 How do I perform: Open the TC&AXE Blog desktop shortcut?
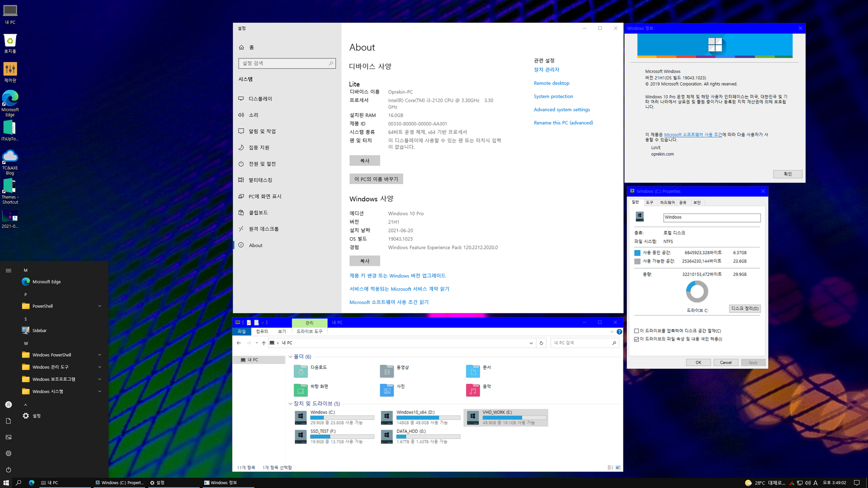pyautogui.click(x=10, y=163)
